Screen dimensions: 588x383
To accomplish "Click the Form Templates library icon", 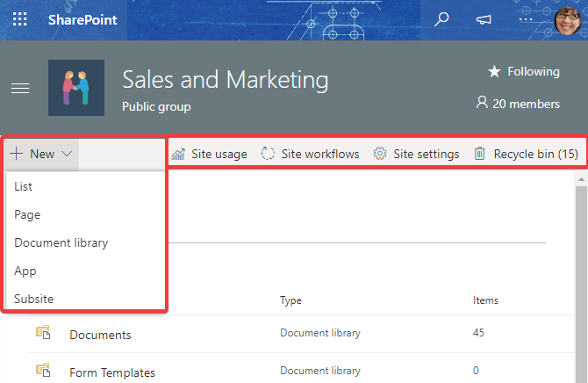I will [43, 370].
